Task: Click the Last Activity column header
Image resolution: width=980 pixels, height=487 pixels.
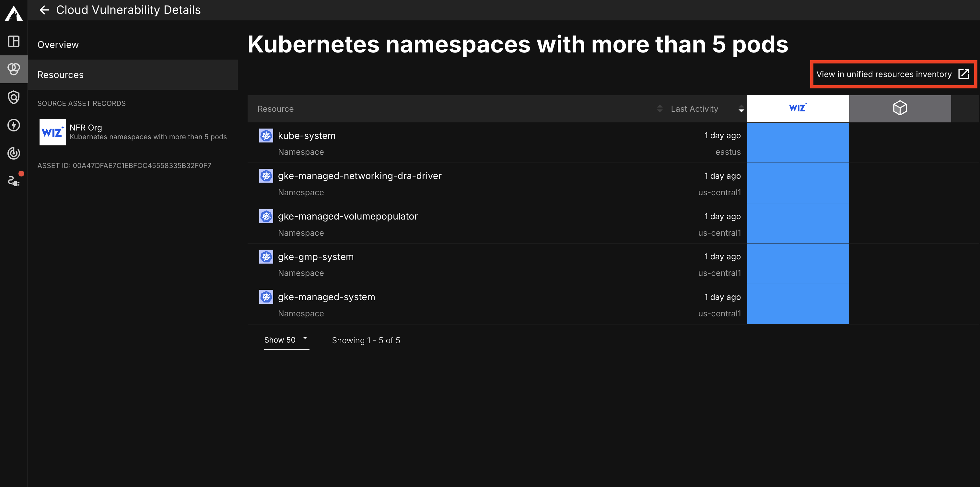Action: (x=694, y=109)
